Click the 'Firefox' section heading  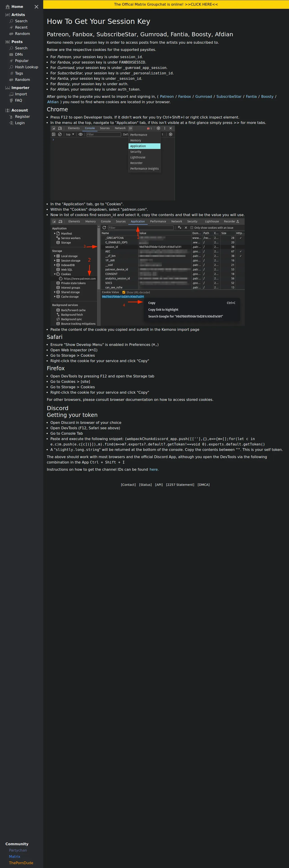56,368
